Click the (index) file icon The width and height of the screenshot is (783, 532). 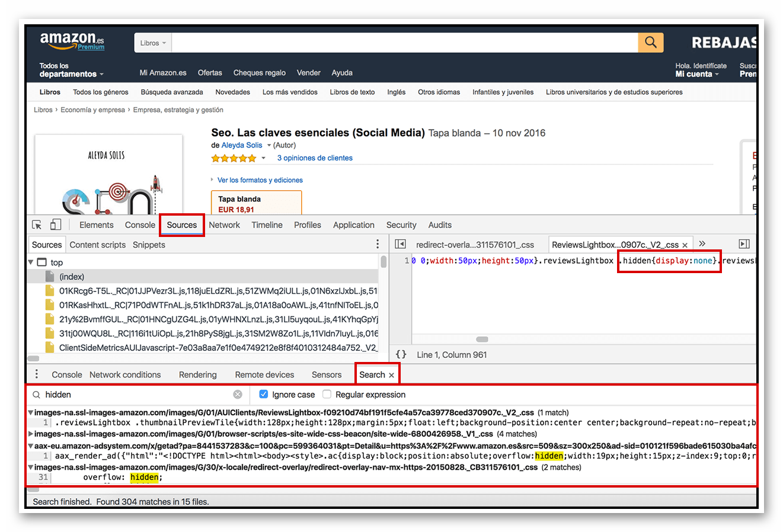[50, 277]
